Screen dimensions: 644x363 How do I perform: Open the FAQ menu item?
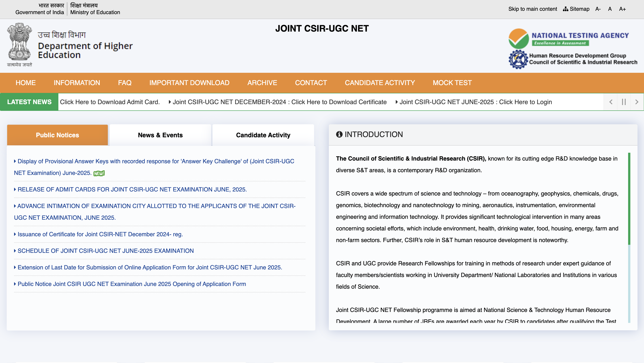[x=125, y=83]
